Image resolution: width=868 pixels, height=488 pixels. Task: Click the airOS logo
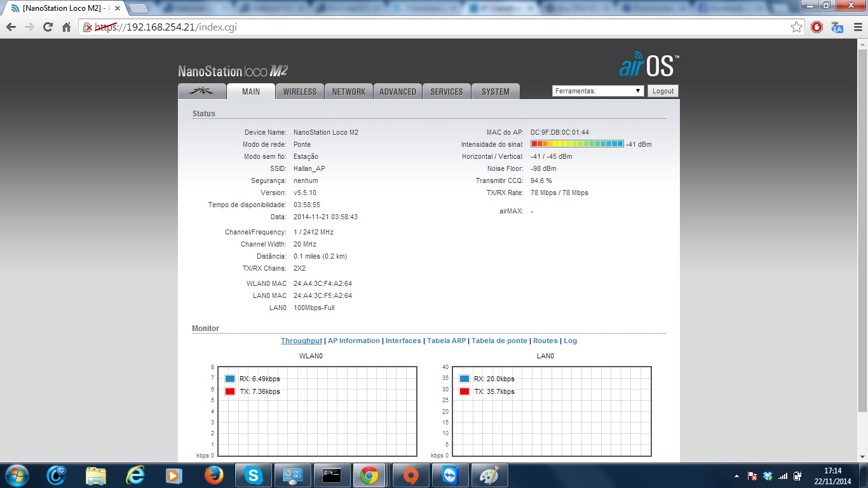tap(649, 65)
